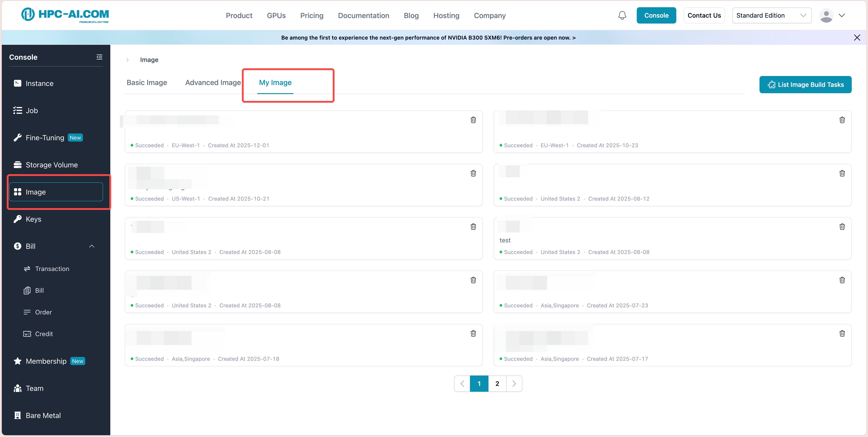Switch to the Basic Image tab
The width and height of the screenshot is (868, 437).
(146, 83)
